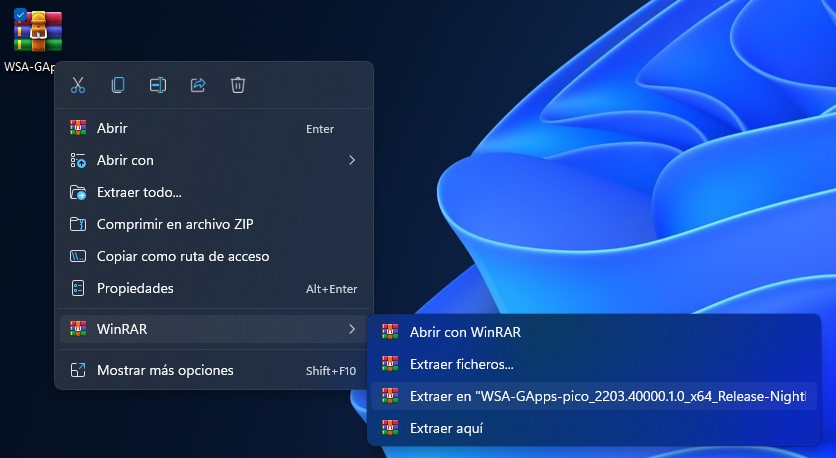Click the 'WSA-GAp' file name label

click(28, 66)
